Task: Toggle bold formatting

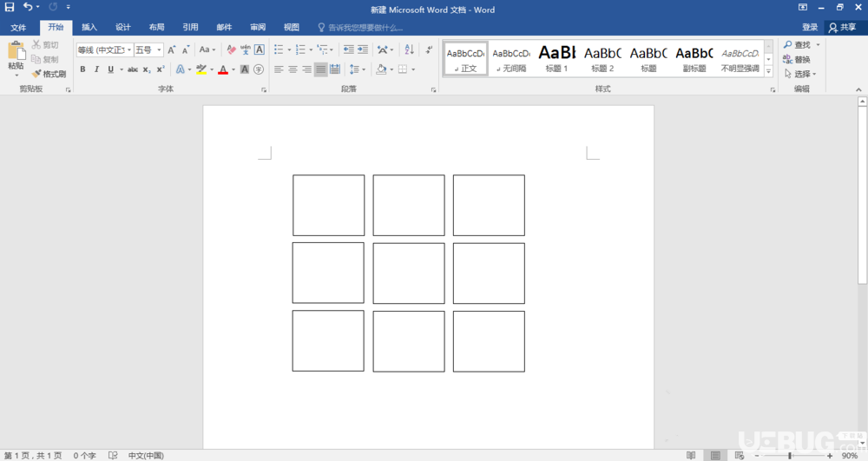Action: pos(83,69)
